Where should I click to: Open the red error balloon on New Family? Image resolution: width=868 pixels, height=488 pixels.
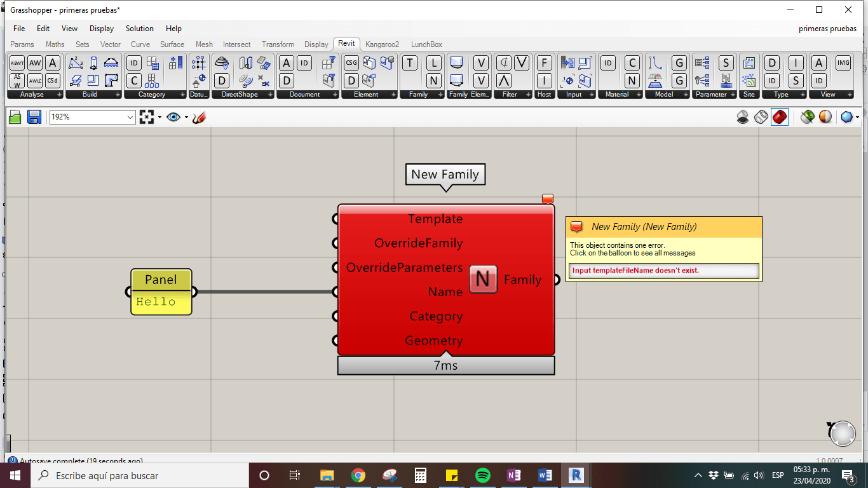coord(548,199)
